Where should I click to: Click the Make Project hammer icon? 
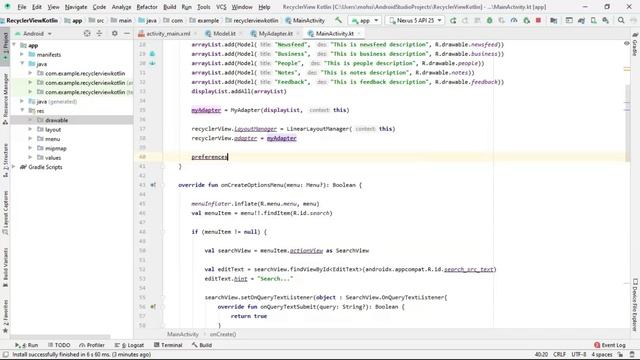[338, 20]
